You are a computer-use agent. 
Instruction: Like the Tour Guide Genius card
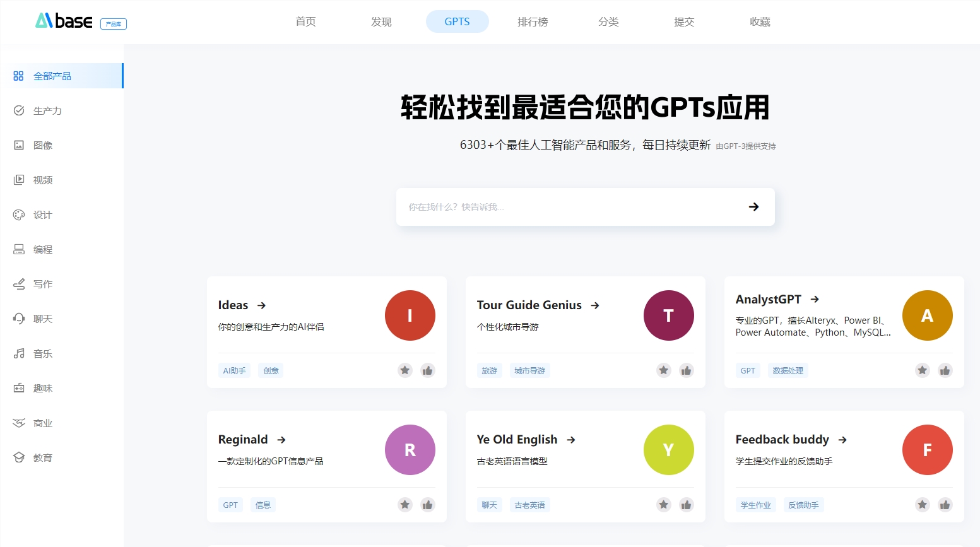point(687,370)
